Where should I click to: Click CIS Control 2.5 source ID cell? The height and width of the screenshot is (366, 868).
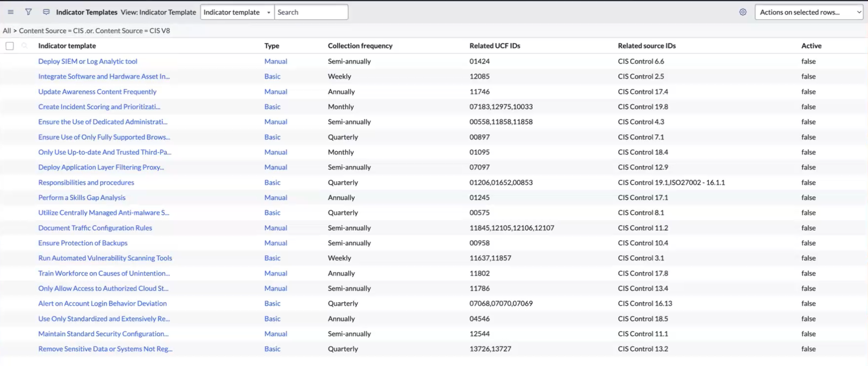(x=641, y=77)
